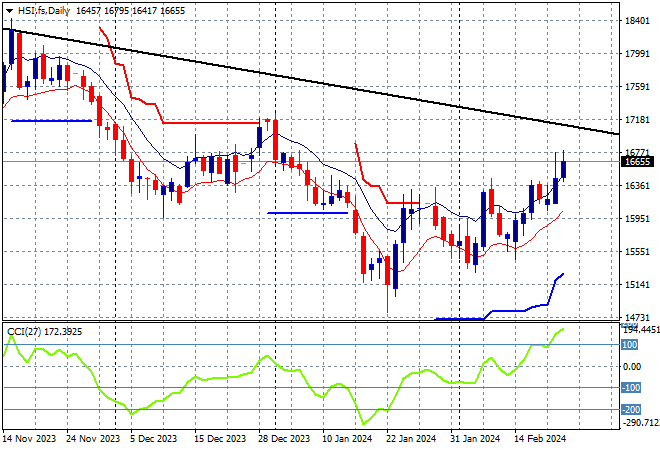
Task: Click the 28 Dec 2023 date label
Action: pyautogui.click(x=284, y=439)
